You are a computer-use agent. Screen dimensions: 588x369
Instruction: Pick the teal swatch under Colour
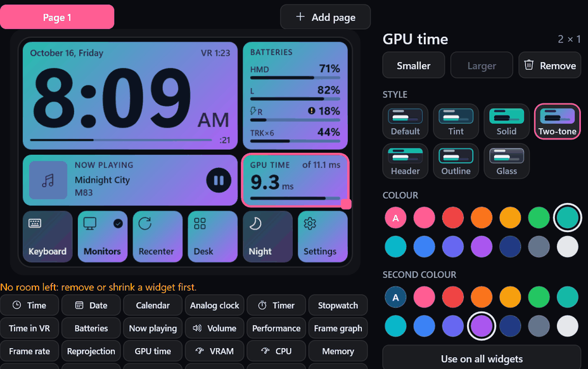pos(567,217)
